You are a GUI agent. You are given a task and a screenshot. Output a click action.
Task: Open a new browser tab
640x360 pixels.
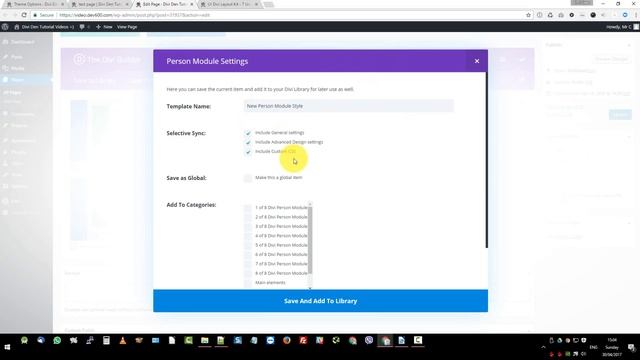269,4
